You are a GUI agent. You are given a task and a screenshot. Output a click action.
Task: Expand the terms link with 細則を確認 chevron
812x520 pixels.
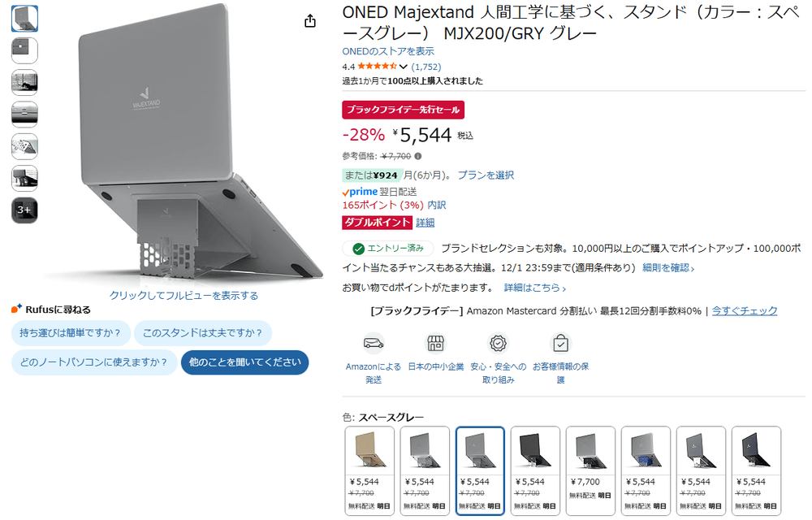[668, 268]
